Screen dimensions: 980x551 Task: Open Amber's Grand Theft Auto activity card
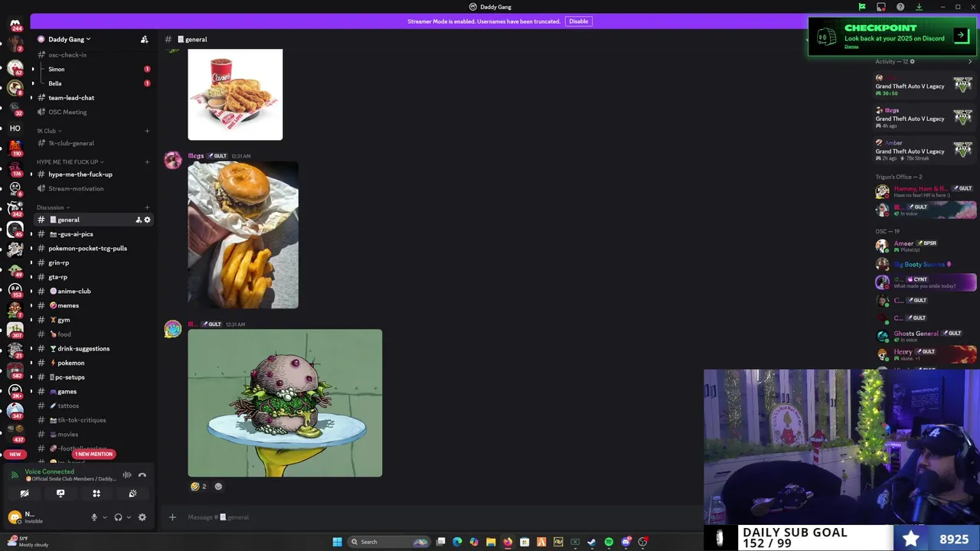pyautogui.click(x=925, y=148)
